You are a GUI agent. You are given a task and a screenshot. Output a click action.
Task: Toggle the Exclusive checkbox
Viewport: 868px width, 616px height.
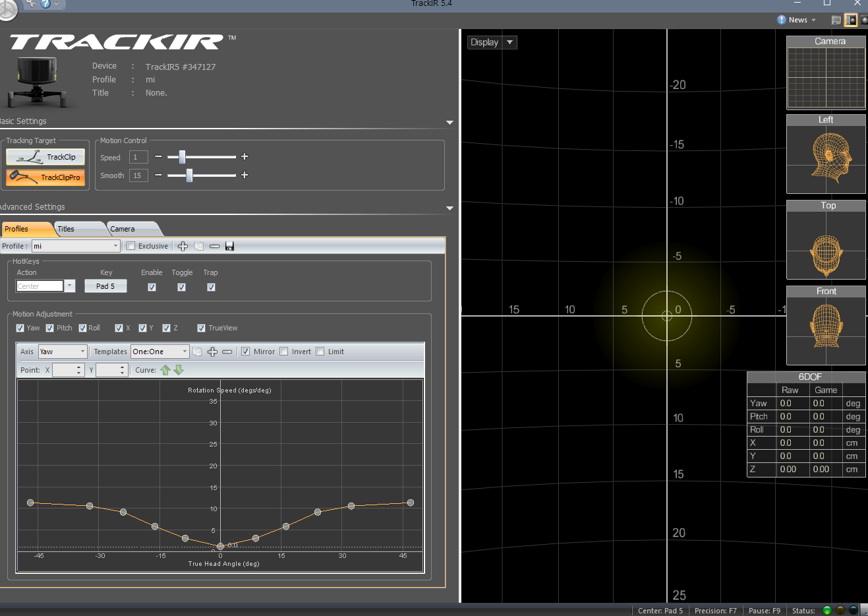pyautogui.click(x=130, y=246)
